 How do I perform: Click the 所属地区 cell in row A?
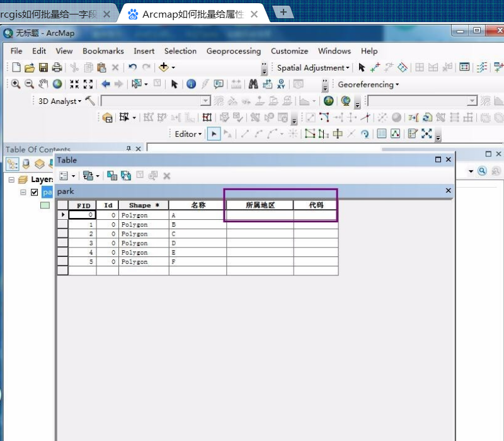point(260,215)
